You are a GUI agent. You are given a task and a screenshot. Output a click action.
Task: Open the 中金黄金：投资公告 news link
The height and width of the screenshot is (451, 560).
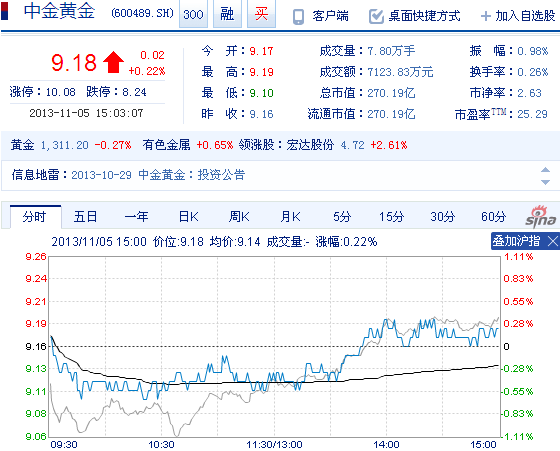coord(192,175)
